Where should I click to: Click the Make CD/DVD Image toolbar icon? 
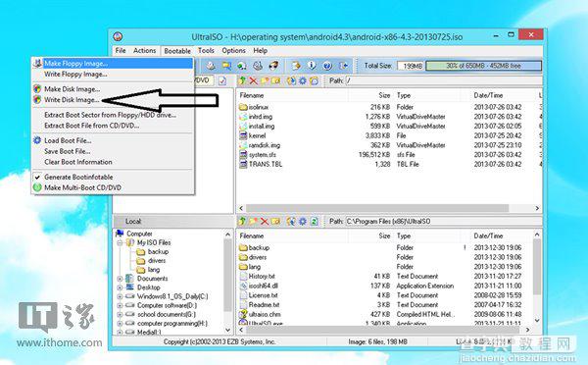click(x=211, y=66)
